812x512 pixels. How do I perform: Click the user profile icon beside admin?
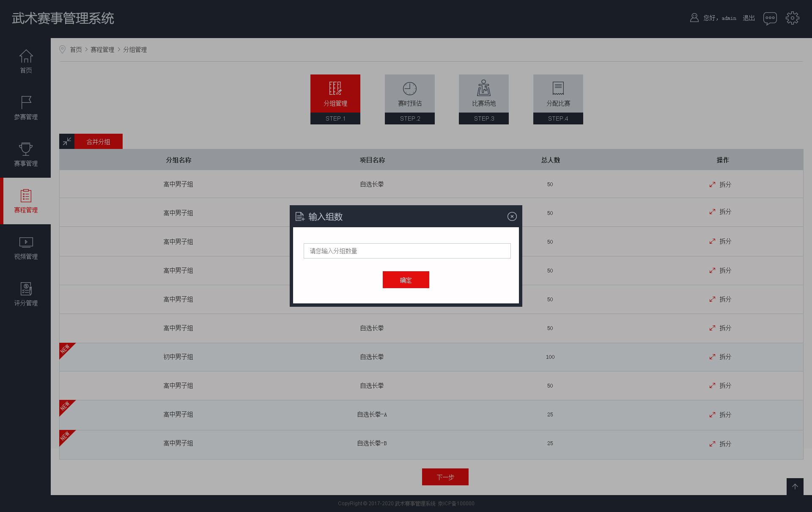694,18
